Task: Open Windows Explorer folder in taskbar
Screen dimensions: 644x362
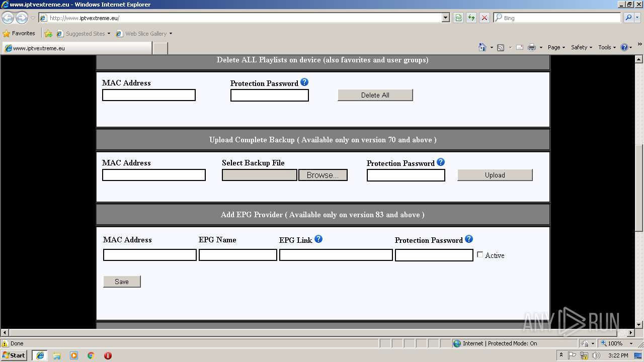Action: click(57, 355)
